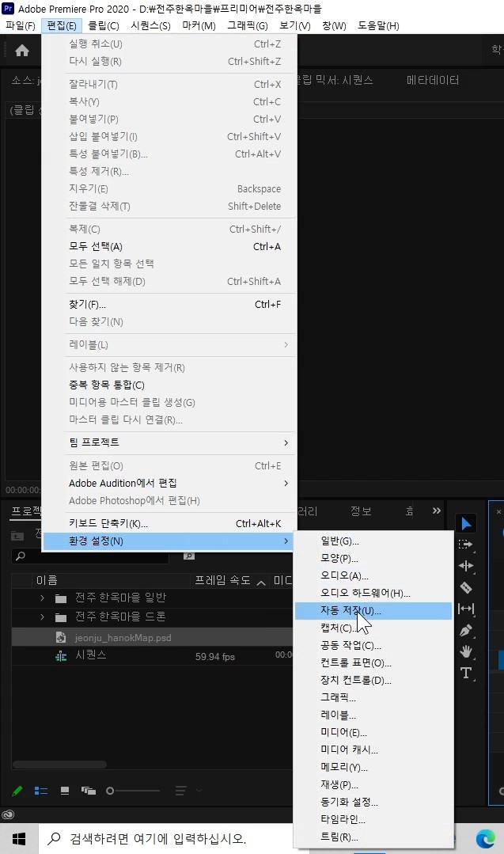Screen dimensions: 504x854
Task: Select the Ripple Edit tool
Action: coord(466,566)
